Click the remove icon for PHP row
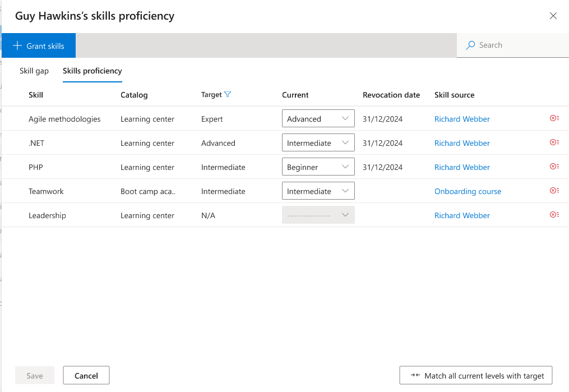 [554, 167]
